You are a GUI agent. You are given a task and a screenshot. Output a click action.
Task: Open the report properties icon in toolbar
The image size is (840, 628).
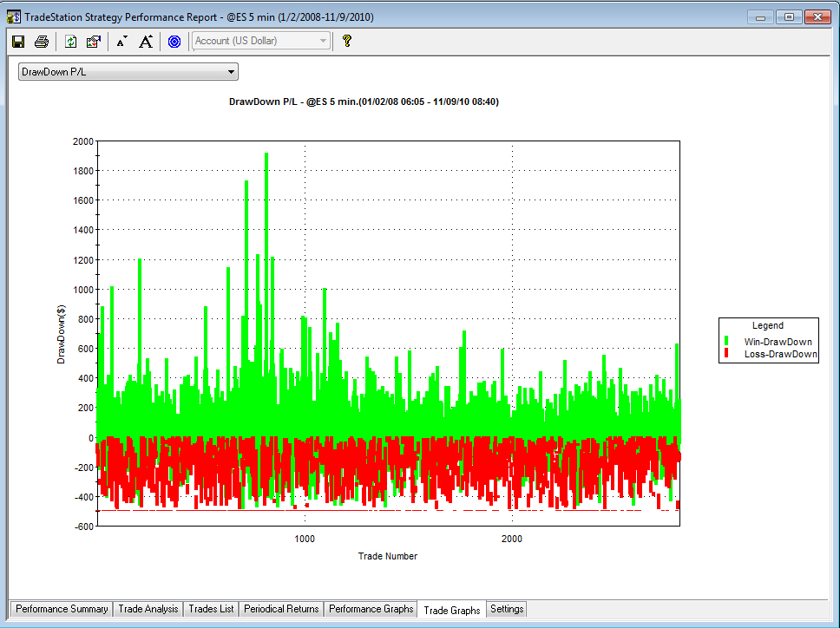point(94,42)
